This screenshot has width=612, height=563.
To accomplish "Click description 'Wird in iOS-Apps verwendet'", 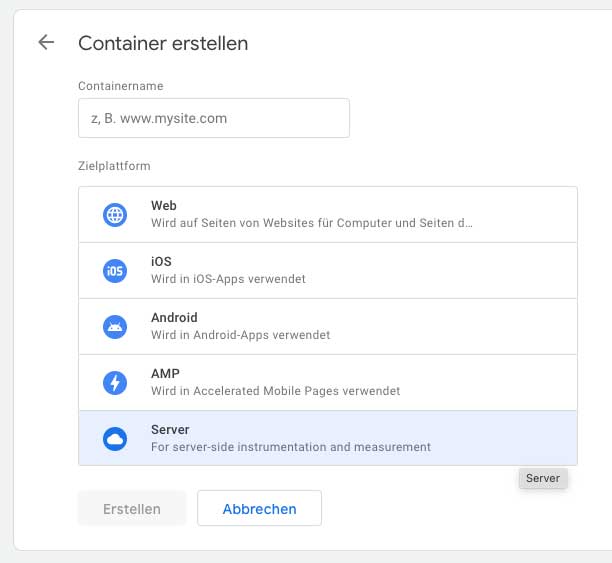I will click(x=228, y=279).
